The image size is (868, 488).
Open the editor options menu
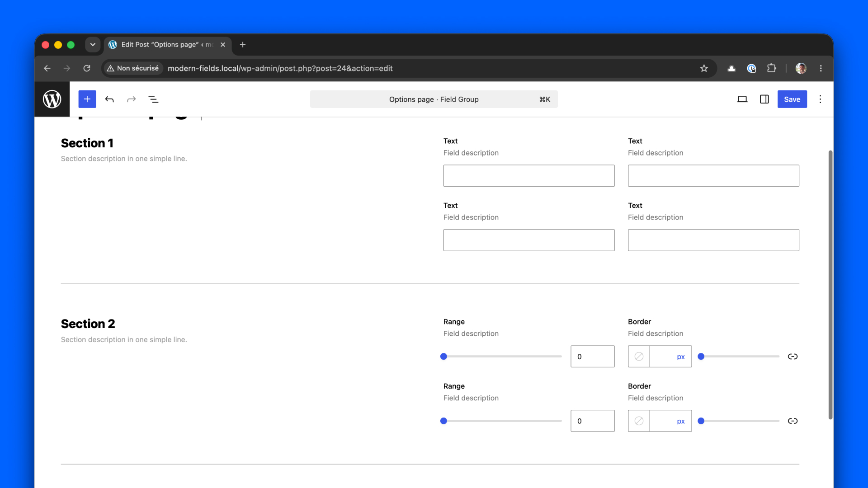(x=820, y=99)
